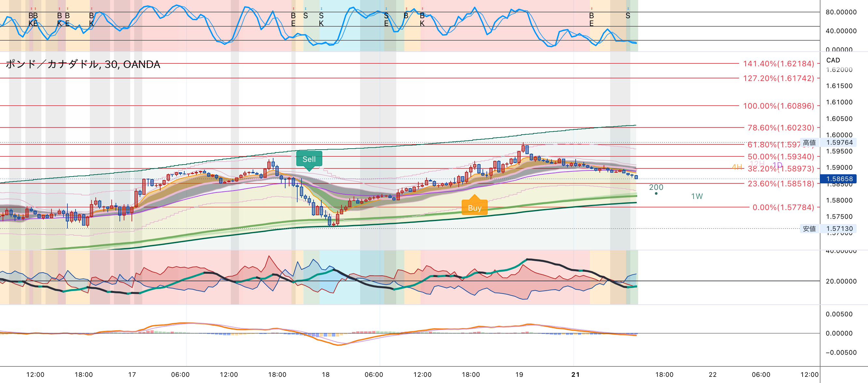The height and width of the screenshot is (383, 868).
Task: Click the rightmost S marker in top oscillator
Action: pos(627,16)
